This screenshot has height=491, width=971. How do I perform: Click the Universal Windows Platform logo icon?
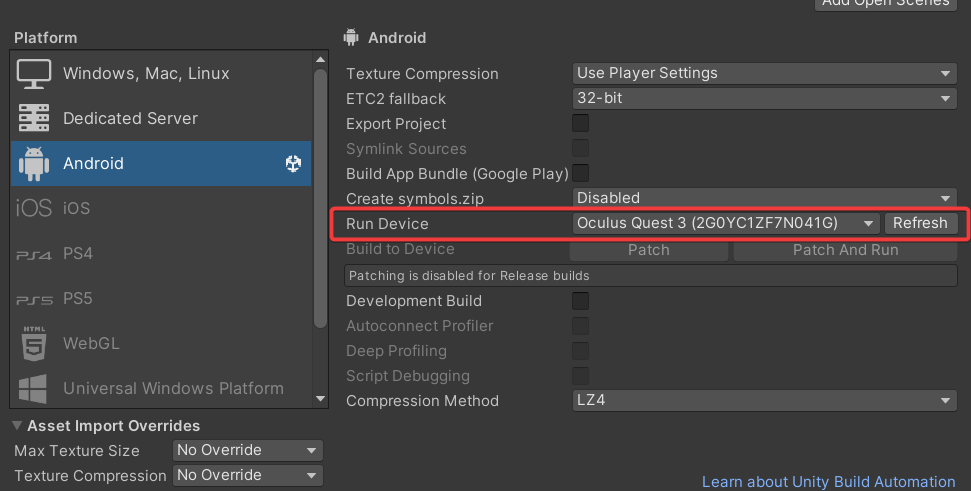click(x=34, y=388)
